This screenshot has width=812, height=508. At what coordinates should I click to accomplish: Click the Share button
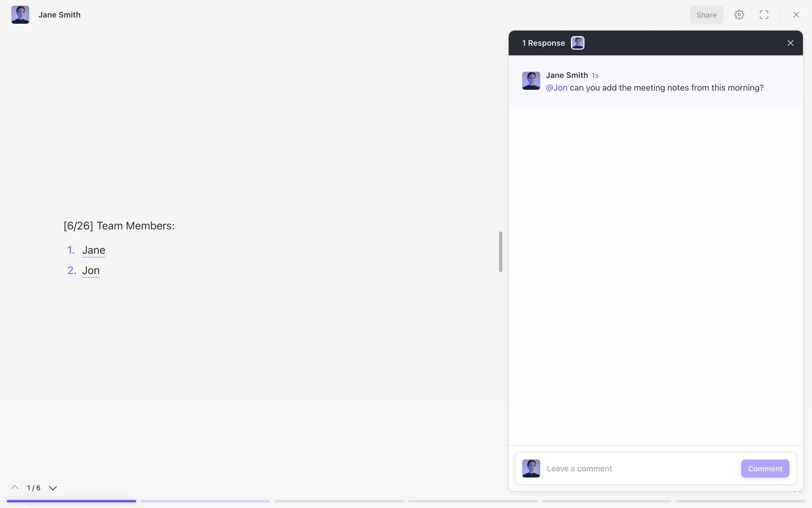click(706, 15)
